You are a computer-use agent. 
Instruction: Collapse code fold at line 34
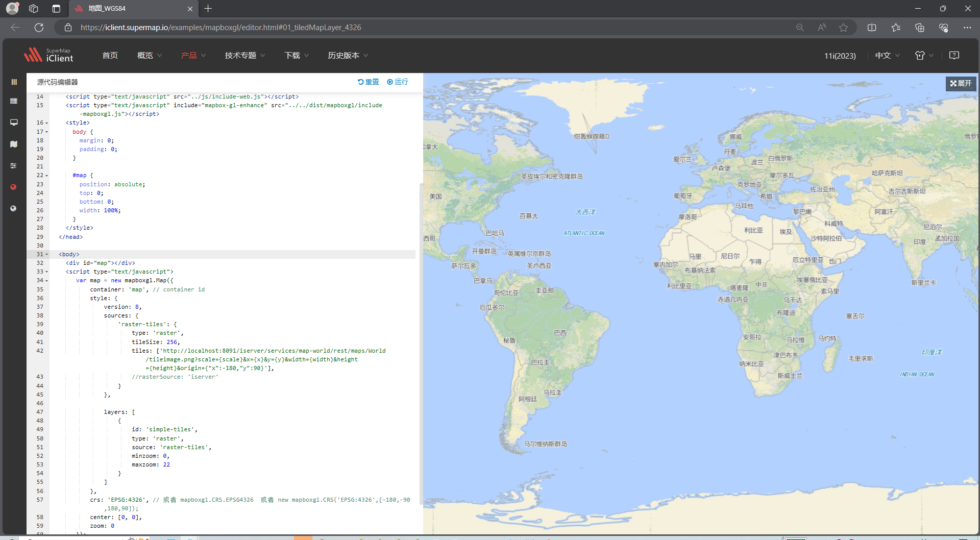(x=47, y=281)
